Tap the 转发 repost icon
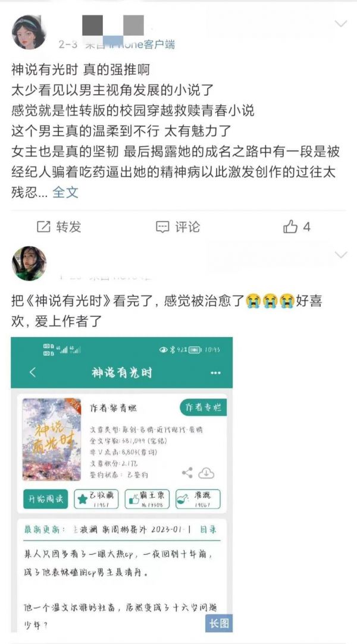Viewport: 357px width, 644px height. click(x=43, y=227)
